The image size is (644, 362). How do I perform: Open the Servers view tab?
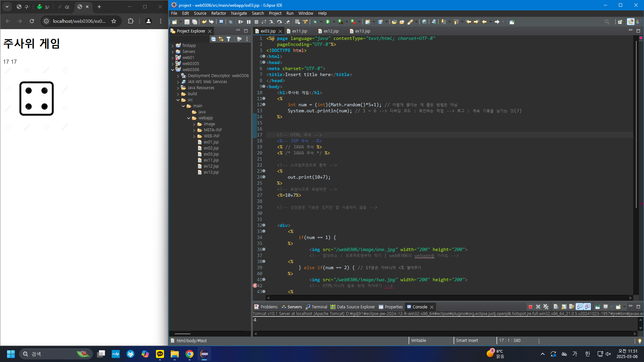click(x=294, y=307)
